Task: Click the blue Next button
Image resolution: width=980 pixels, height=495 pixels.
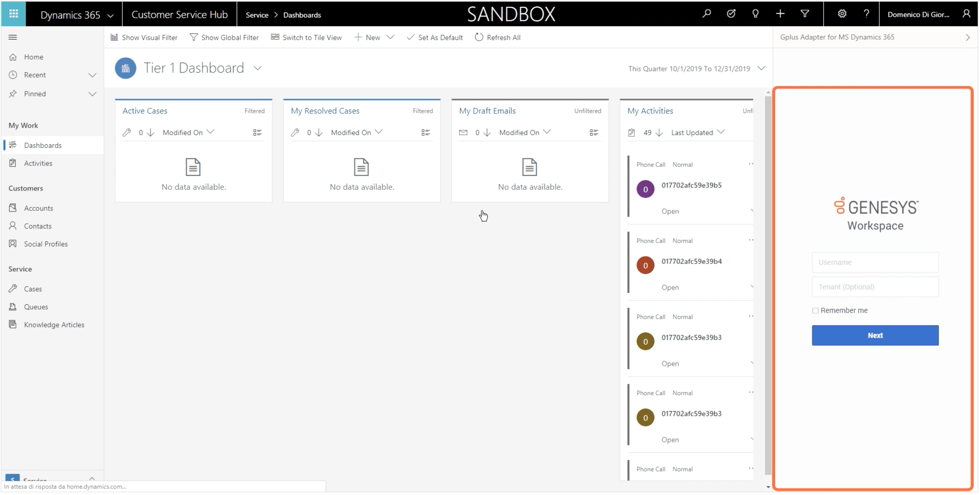Action: (875, 335)
